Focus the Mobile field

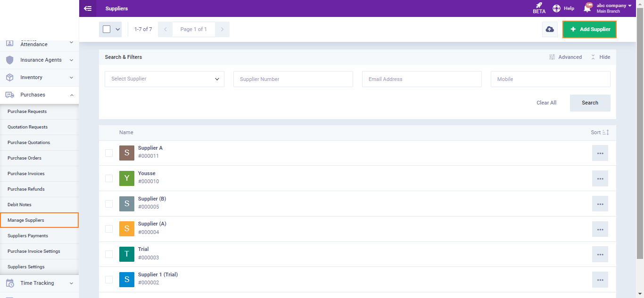coord(551,79)
